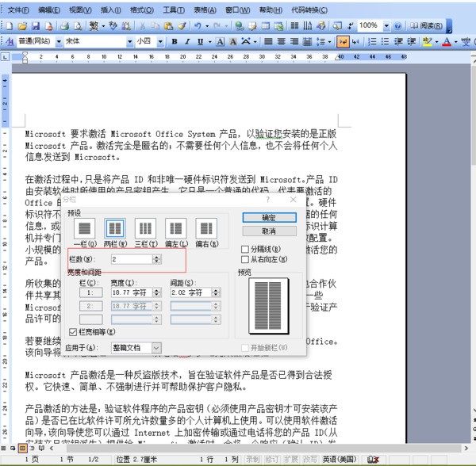Open the 应用于 apply-to dropdown

(x=155, y=348)
